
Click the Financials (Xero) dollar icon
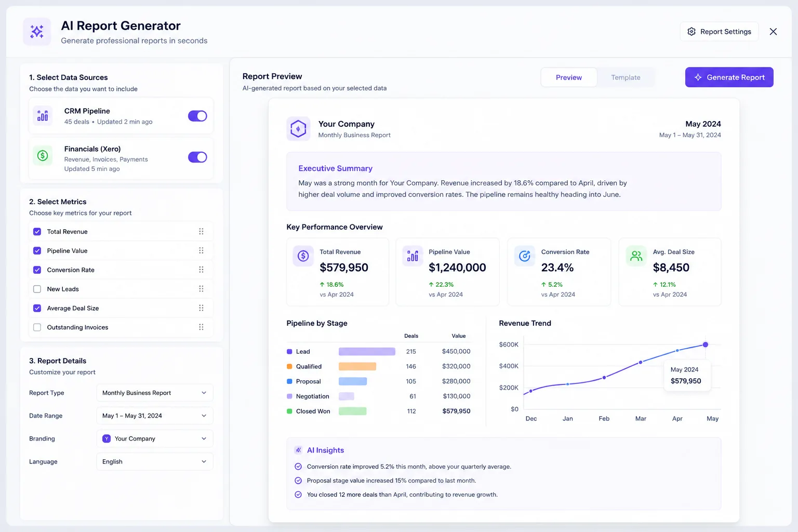[x=43, y=155]
